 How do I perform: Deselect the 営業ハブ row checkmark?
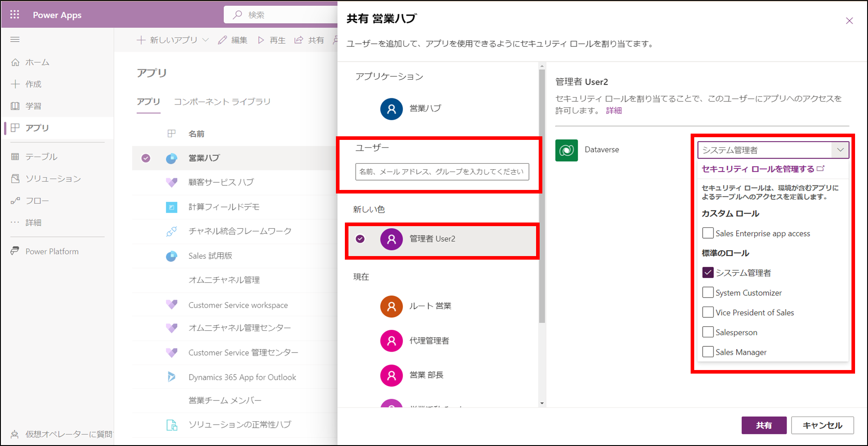click(146, 158)
